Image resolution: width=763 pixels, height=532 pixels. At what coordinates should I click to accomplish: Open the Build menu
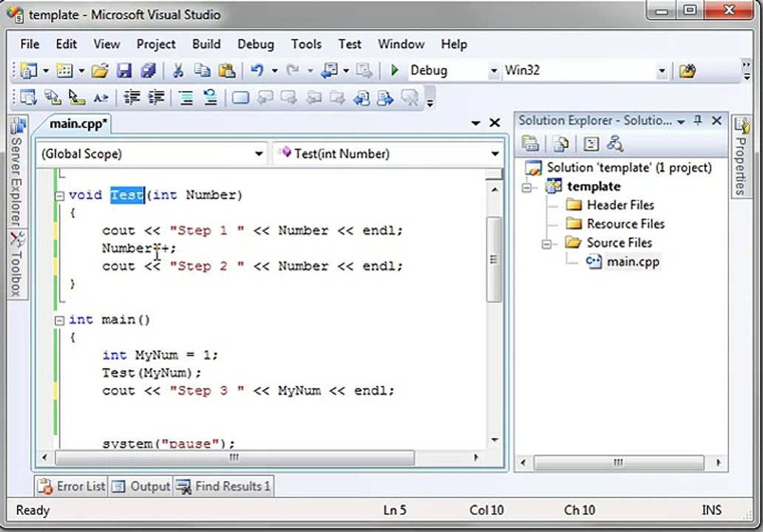tap(206, 44)
